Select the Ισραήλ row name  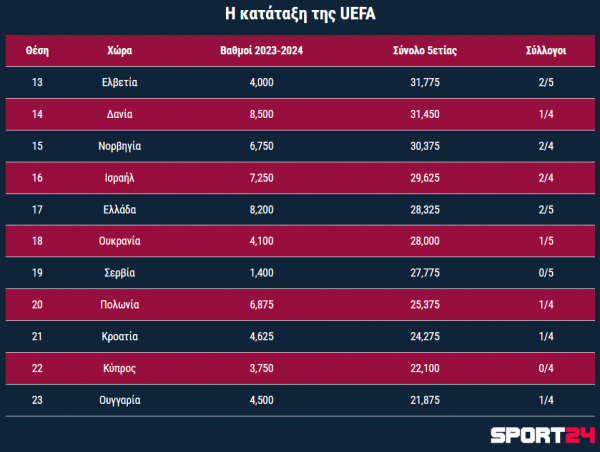coord(119,178)
